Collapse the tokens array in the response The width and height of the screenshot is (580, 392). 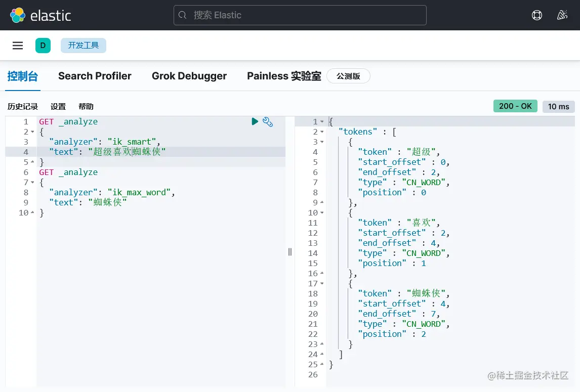(x=322, y=132)
